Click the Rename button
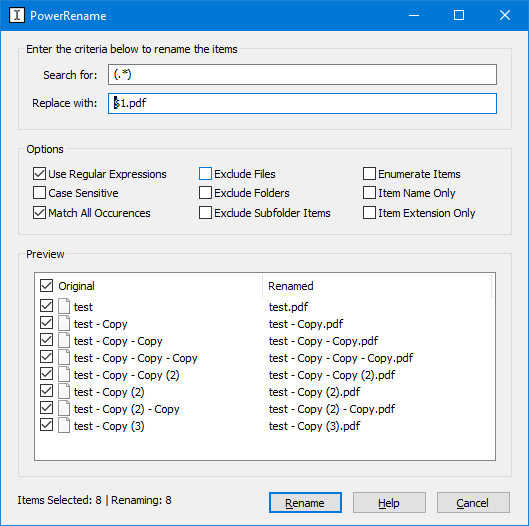This screenshot has width=529, height=526. pyautogui.click(x=305, y=502)
